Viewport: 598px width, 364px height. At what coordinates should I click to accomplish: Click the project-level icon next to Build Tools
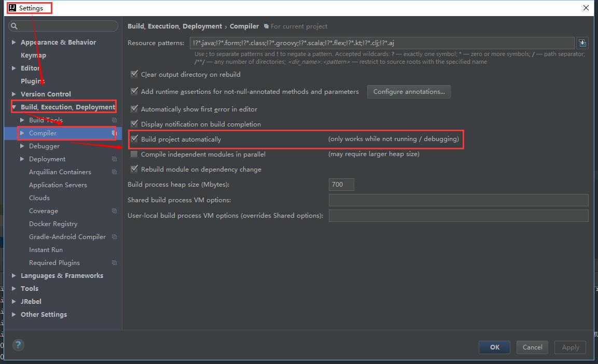coord(114,120)
